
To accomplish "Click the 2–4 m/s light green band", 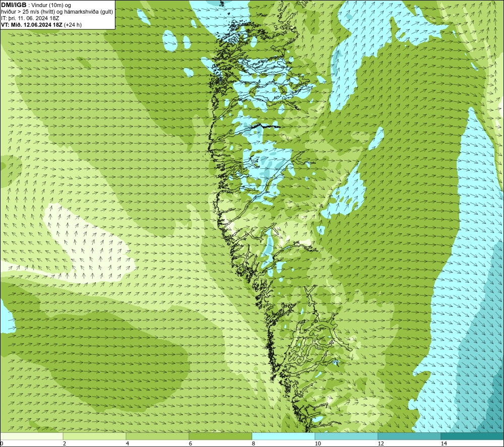I will pyautogui.click(x=95, y=436).
